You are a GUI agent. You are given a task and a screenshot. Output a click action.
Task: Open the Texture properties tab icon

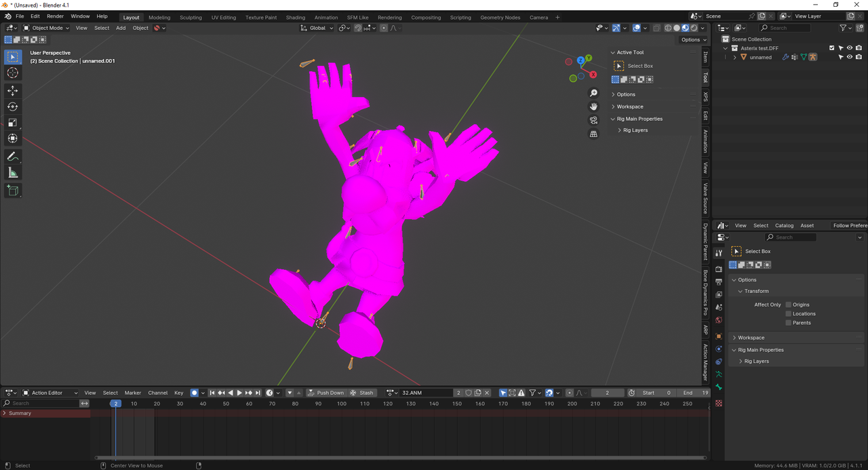tap(719, 403)
